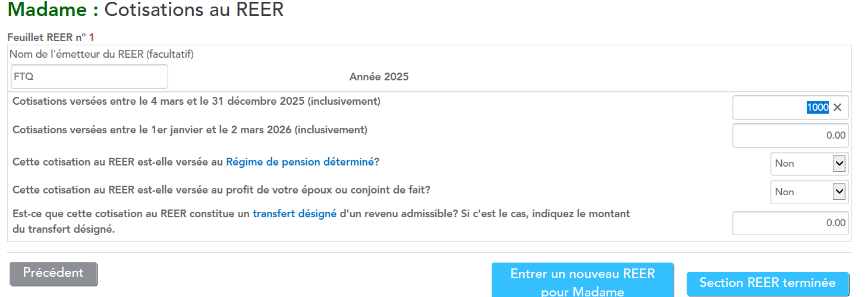Viewport: 868px width, 297px height.
Task: Click the REER issuer name field containing FTQ
Action: coord(89,77)
